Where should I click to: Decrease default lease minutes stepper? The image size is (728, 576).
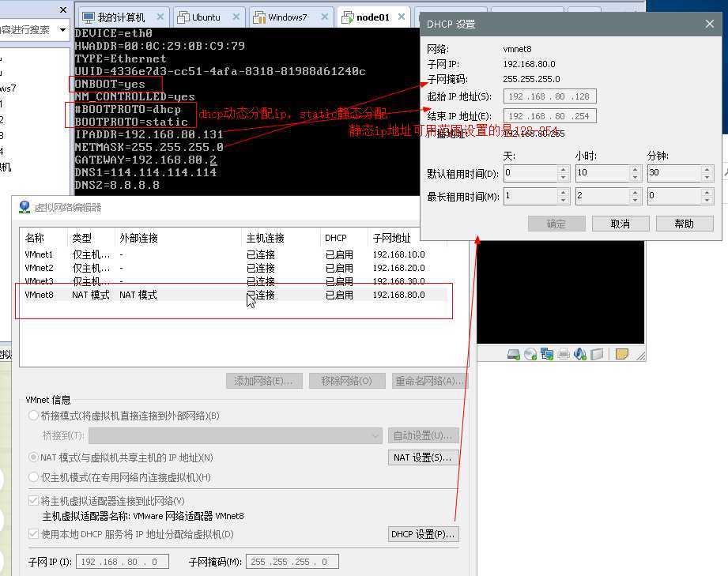(x=707, y=177)
